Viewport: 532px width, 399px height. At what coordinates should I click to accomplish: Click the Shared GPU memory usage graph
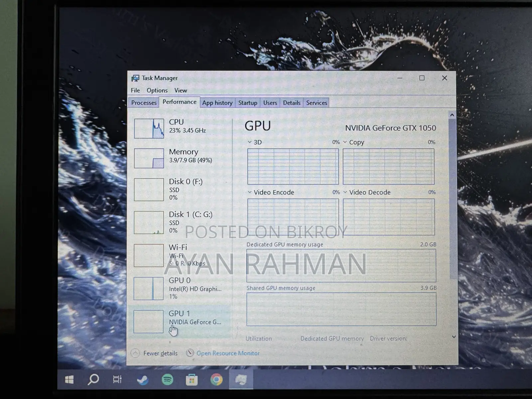click(341, 309)
